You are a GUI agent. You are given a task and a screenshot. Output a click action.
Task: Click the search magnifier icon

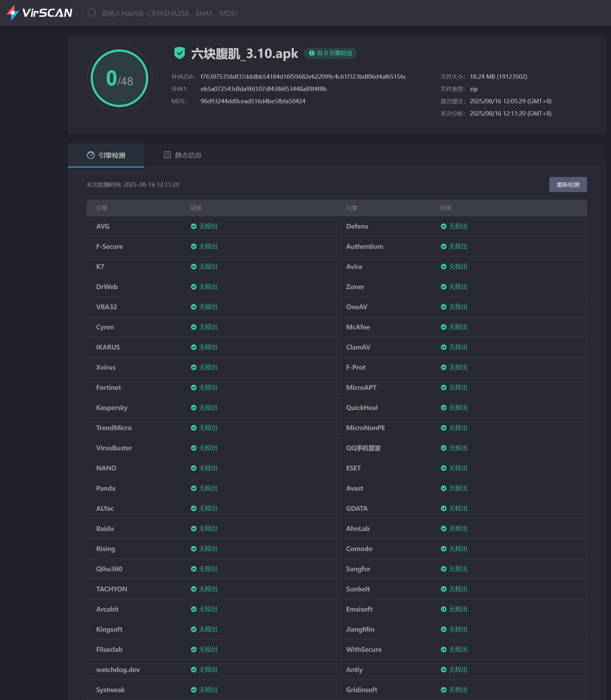pyautogui.click(x=92, y=13)
